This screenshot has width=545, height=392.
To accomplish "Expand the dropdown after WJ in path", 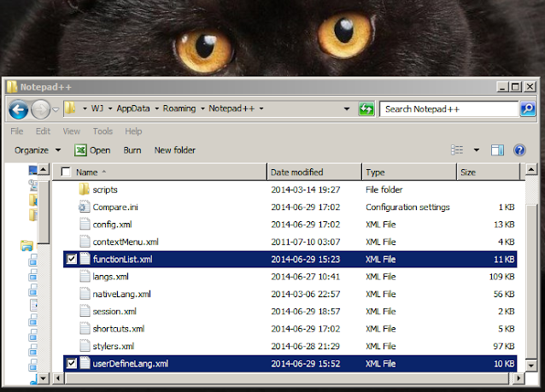I will point(110,108).
